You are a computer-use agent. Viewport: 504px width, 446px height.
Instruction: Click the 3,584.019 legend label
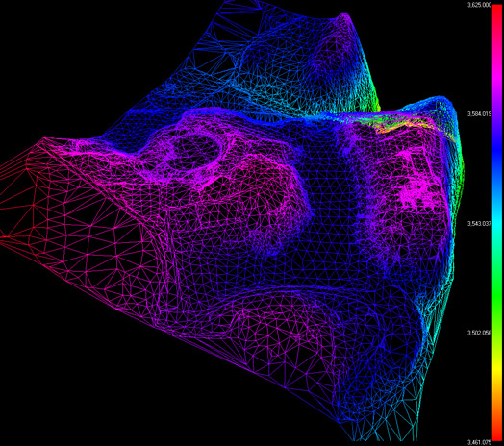(x=480, y=114)
